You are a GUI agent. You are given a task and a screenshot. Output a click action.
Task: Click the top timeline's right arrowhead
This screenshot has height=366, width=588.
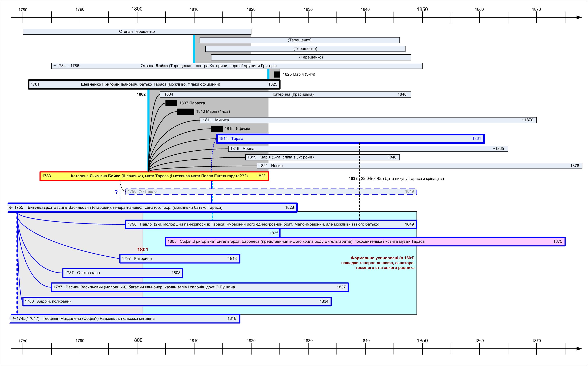click(x=579, y=17)
